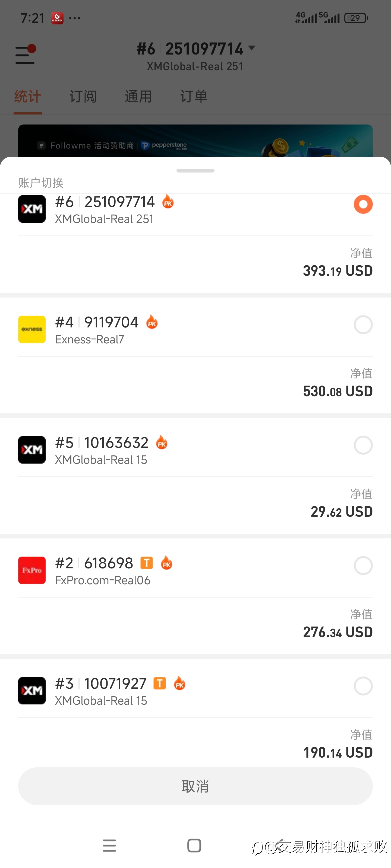Tap the Followme Pepperstone sponsor banner
The width and height of the screenshot is (391, 868).
[195, 142]
